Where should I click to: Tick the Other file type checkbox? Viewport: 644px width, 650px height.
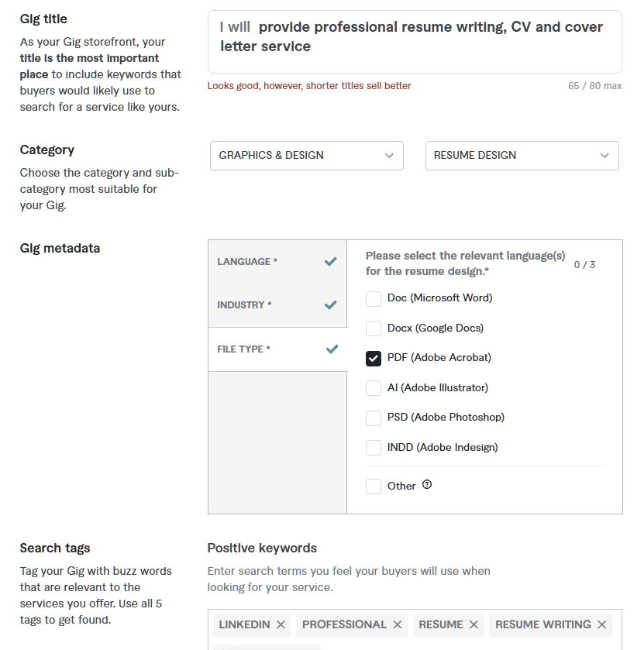[x=374, y=487]
